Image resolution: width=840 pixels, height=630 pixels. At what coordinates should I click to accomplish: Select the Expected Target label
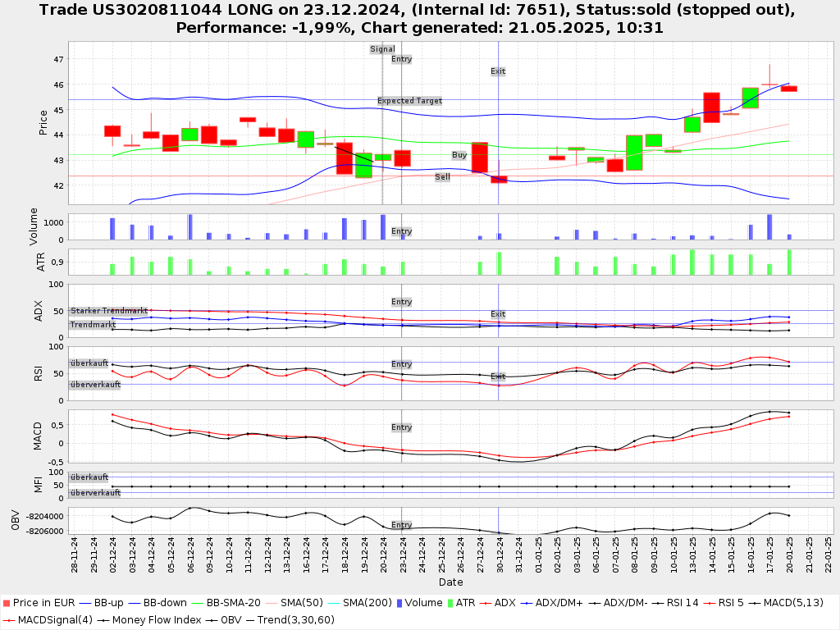pyautogui.click(x=409, y=101)
